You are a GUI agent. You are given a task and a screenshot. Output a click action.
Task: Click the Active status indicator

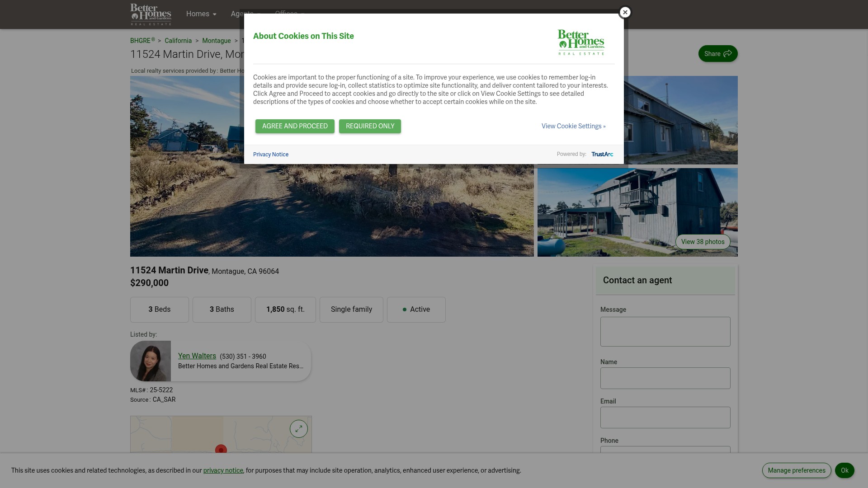416,310
